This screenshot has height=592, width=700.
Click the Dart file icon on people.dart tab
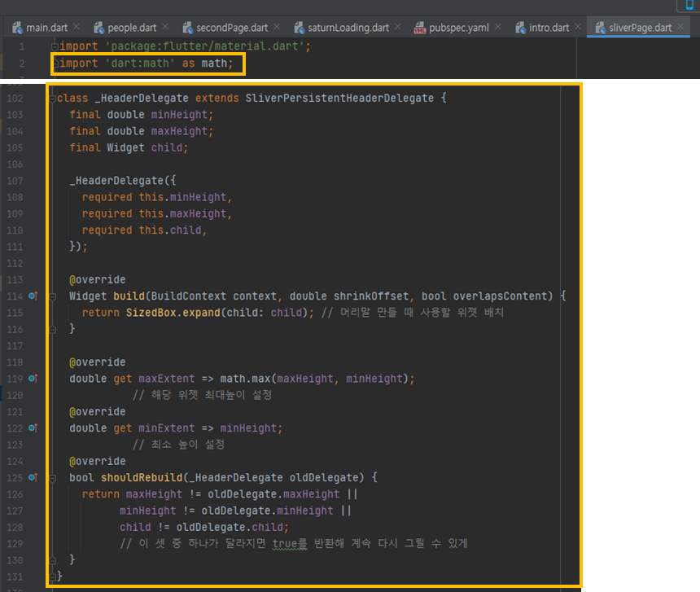[98, 28]
